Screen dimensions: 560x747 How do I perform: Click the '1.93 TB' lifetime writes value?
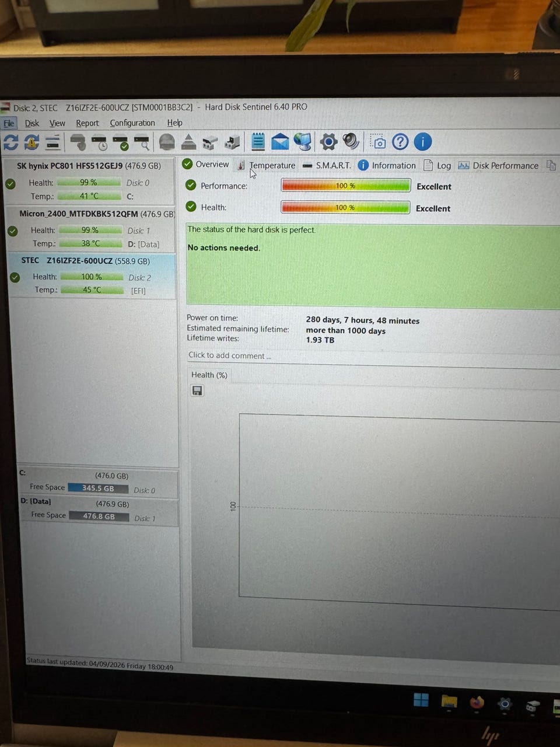(x=320, y=340)
